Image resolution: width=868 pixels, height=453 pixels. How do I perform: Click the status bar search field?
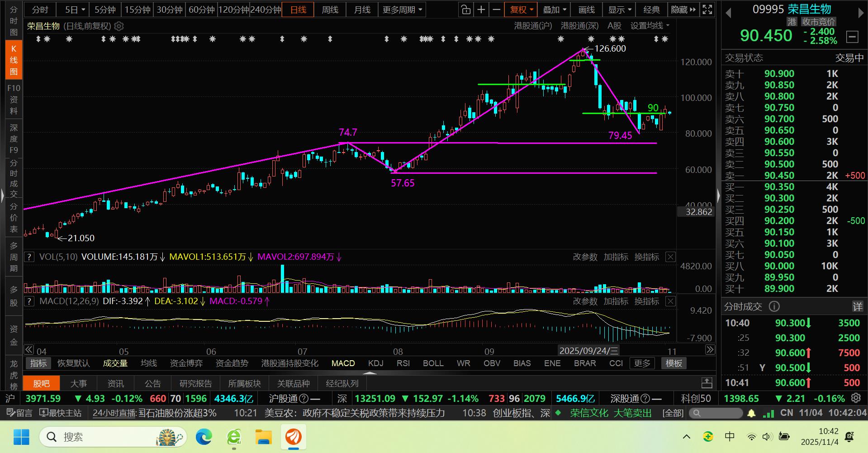pyautogui.click(x=717, y=413)
